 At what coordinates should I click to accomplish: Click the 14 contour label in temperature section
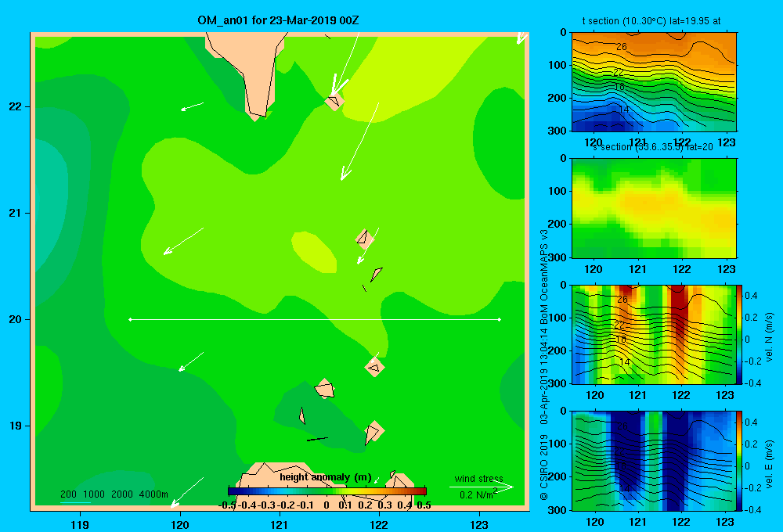(624, 110)
